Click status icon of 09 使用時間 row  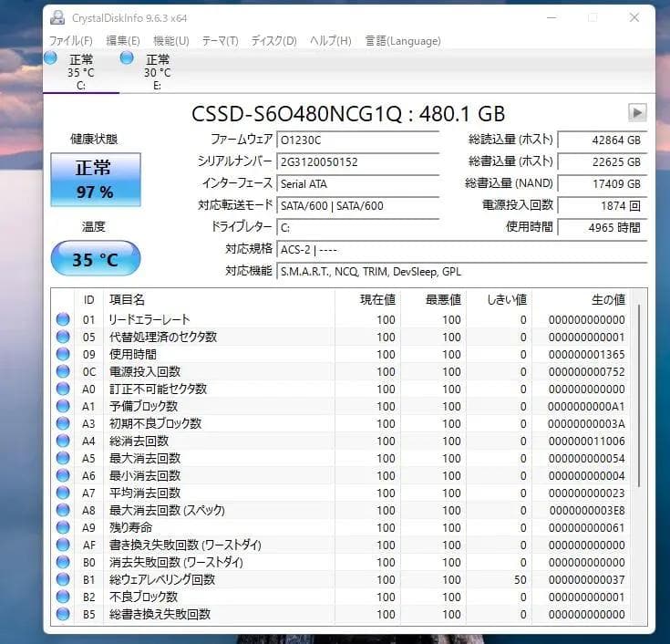pos(63,354)
